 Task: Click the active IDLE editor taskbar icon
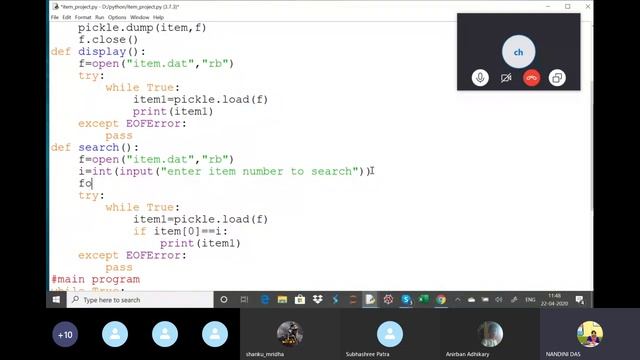[370, 300]
